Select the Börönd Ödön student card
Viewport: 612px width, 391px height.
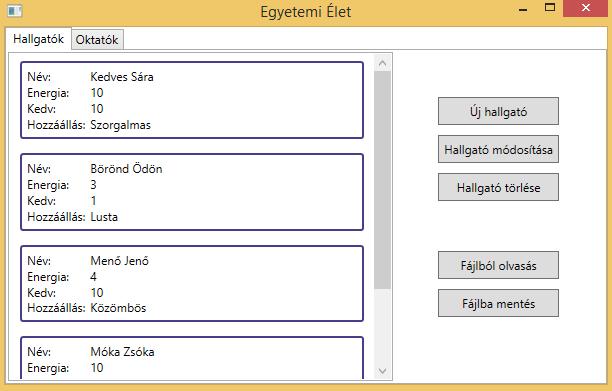192,192
